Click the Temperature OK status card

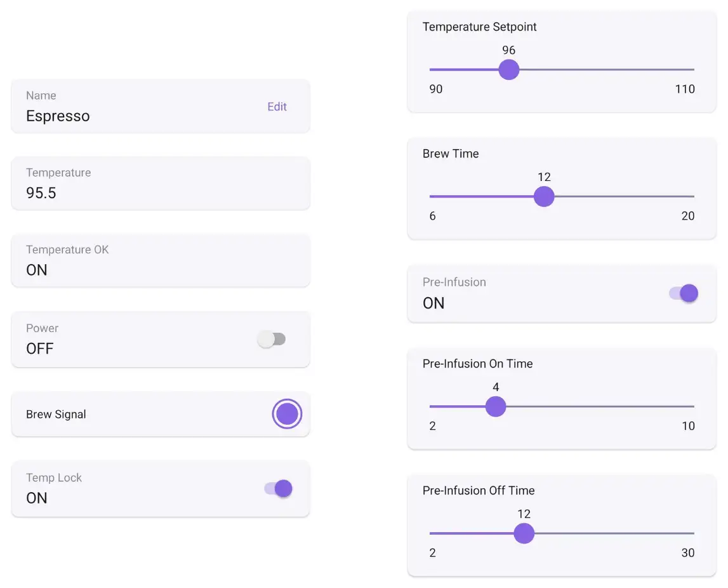click(x=160, y=260)
